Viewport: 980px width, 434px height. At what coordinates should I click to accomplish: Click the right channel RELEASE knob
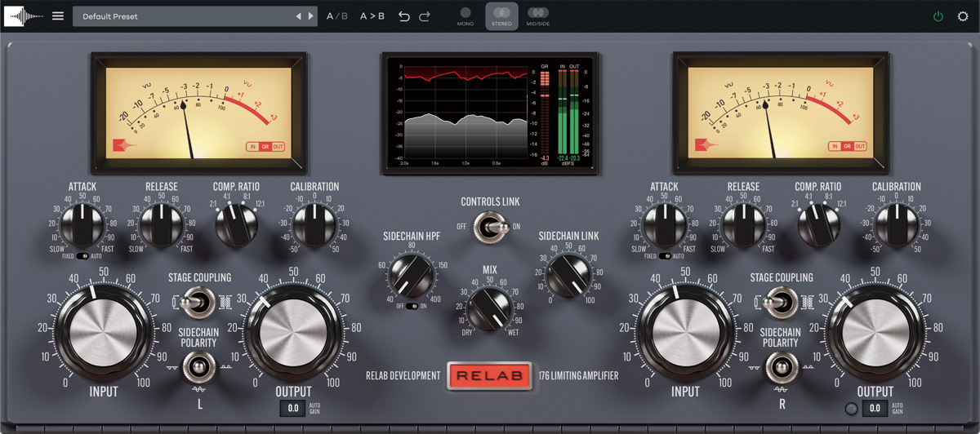[743, 224]
